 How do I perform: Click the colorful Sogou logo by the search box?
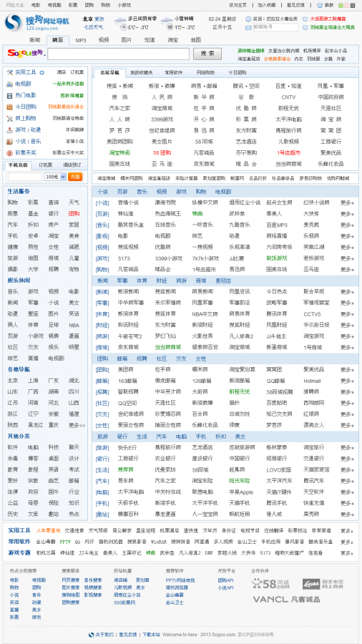(25, 54)
